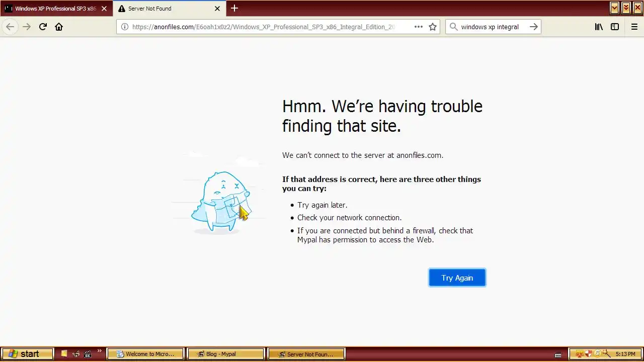Click the windows xp integral search field
This screenshot has height=362, width=644.
click(x=493, y=27)
